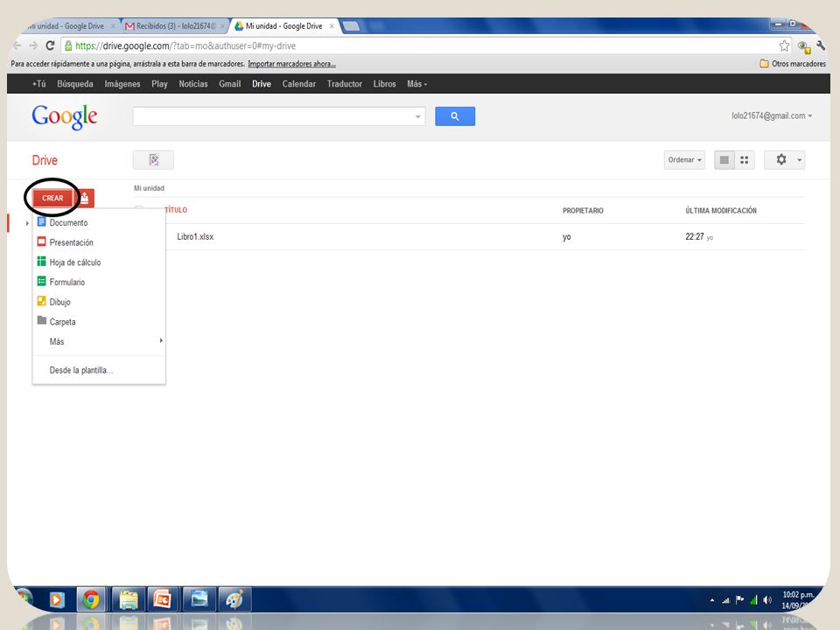Click the upload icon next to CREAR

[85, 199]
